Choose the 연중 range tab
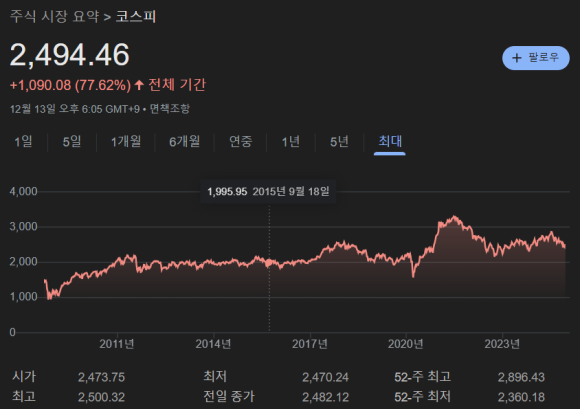This screenshot has width=580, height=409. (240, 142)
